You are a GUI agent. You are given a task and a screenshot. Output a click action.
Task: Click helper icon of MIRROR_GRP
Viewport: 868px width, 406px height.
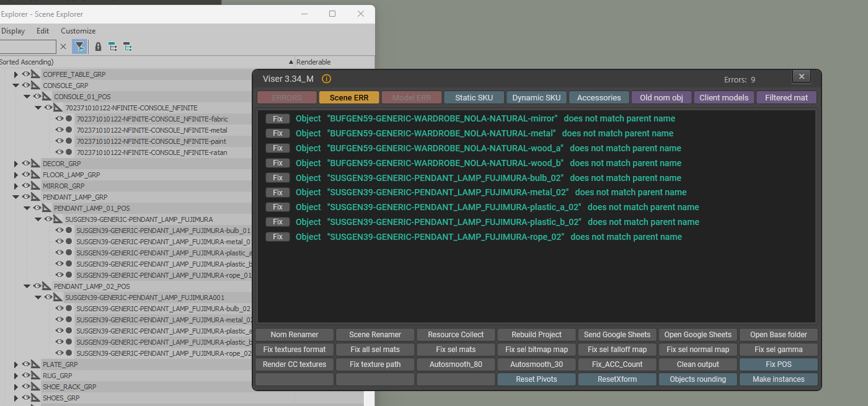point(36,186)
